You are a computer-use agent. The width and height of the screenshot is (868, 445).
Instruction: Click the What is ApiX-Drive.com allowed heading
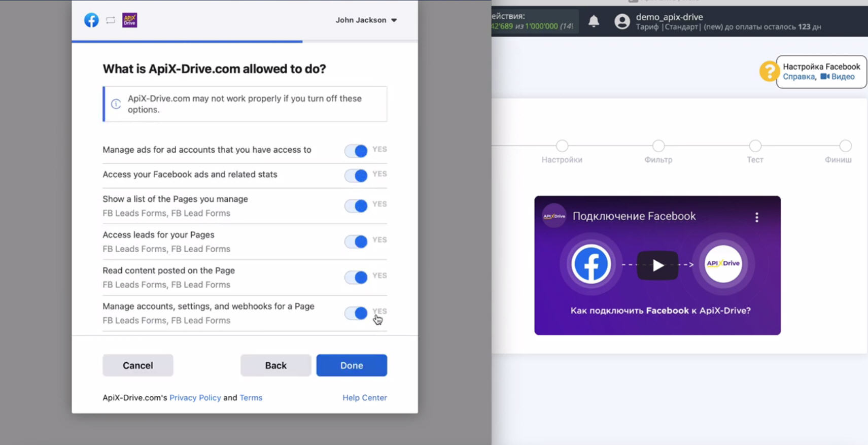pyautogui.click(x=214, y=69)
